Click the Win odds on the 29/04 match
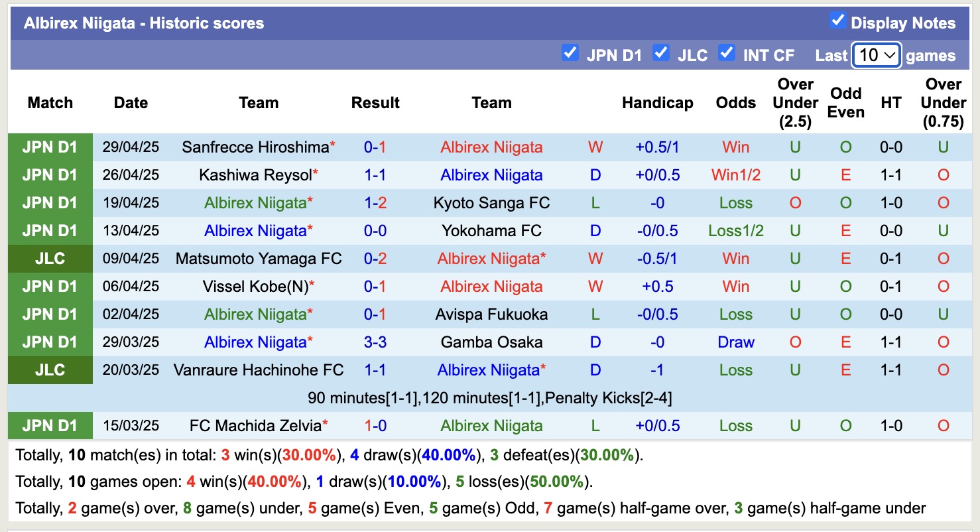Screen dimensions: 980x532 (x=735, y=147)
